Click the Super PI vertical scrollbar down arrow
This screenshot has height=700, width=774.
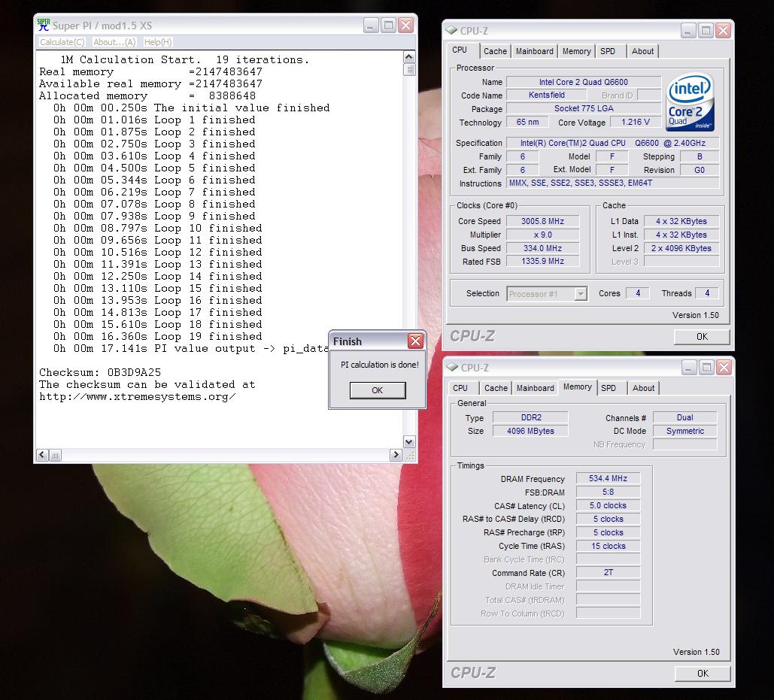tap(409, 441)
